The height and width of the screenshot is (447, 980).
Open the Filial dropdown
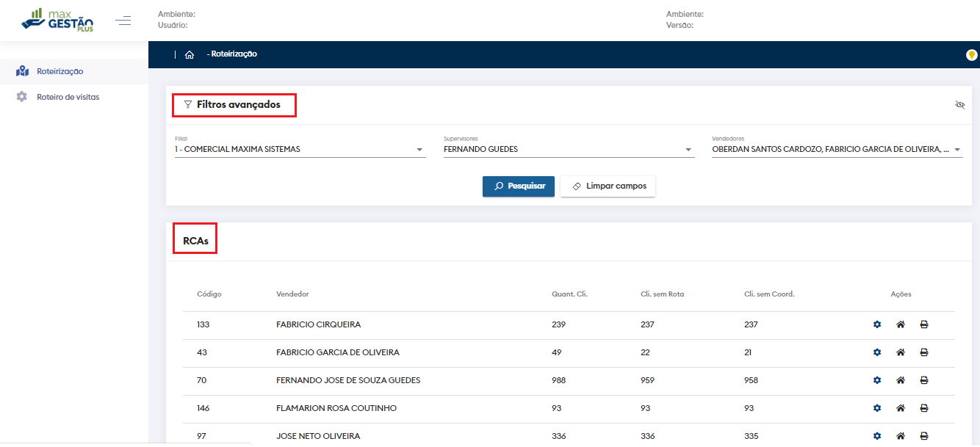[x=300, y=150]
